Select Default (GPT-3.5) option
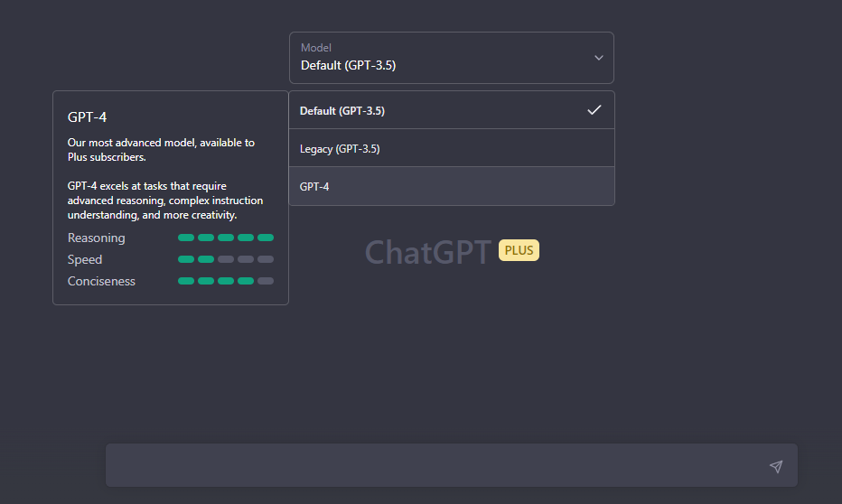 (x=451, y=110)
